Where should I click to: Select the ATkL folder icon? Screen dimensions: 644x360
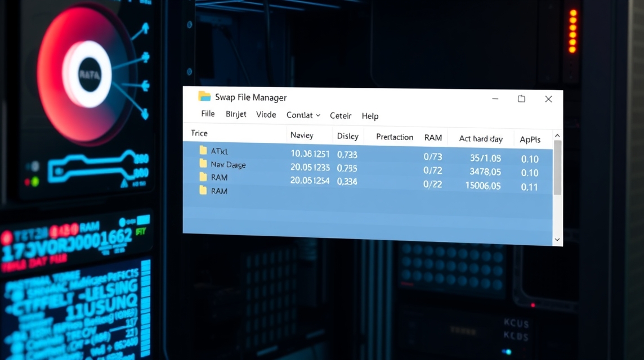coord(203,150)
